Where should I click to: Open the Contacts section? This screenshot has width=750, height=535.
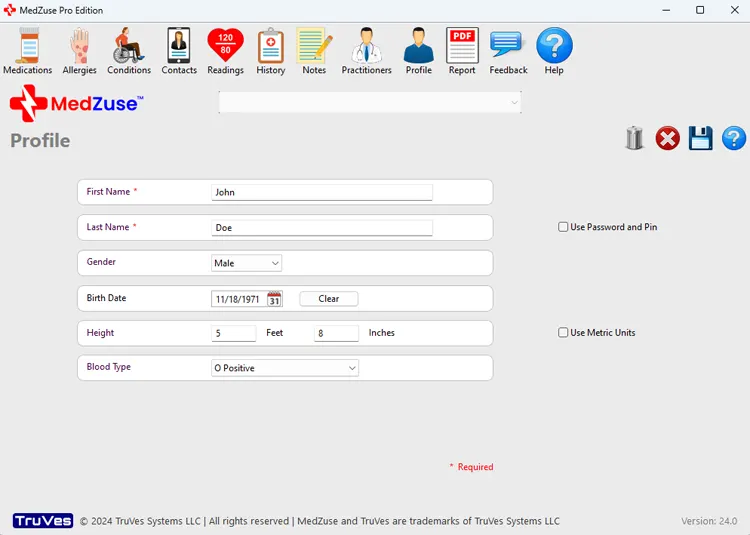[x=179, y=51]
